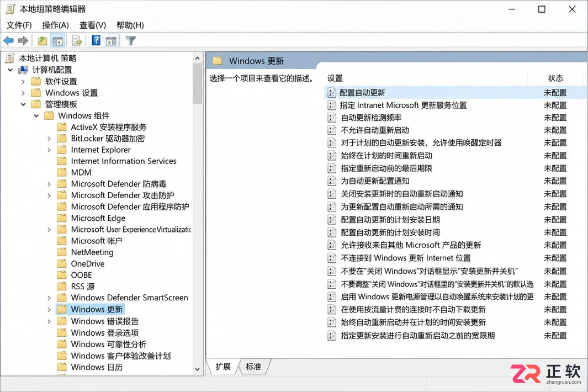Open the 文件(F) menu
The width and height of the screenshot is (588, 392).
point(19,25)
